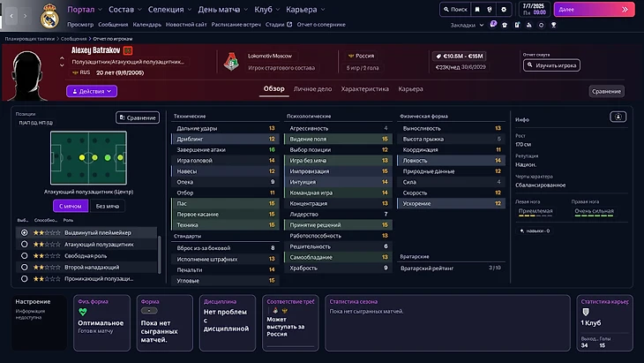Image resolution: width=644 pixels, height=363 pixels.
Task: Open the Личное дело tab
Action: [312, 89]
